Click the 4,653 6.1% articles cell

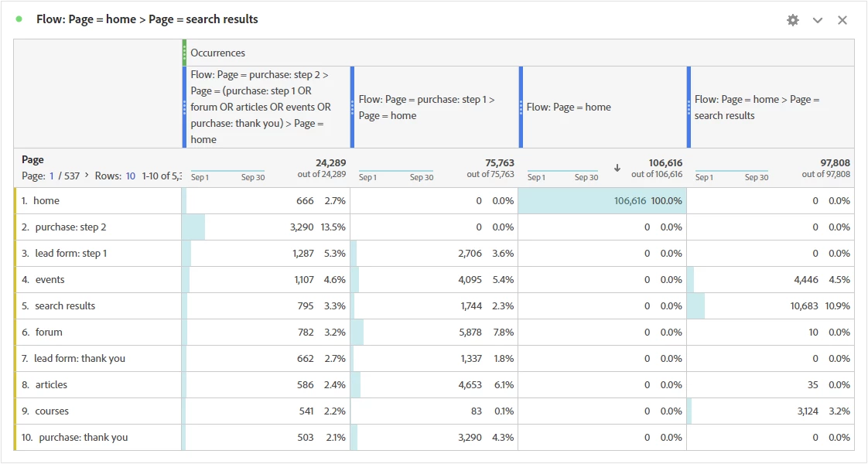tap(434, 384)
